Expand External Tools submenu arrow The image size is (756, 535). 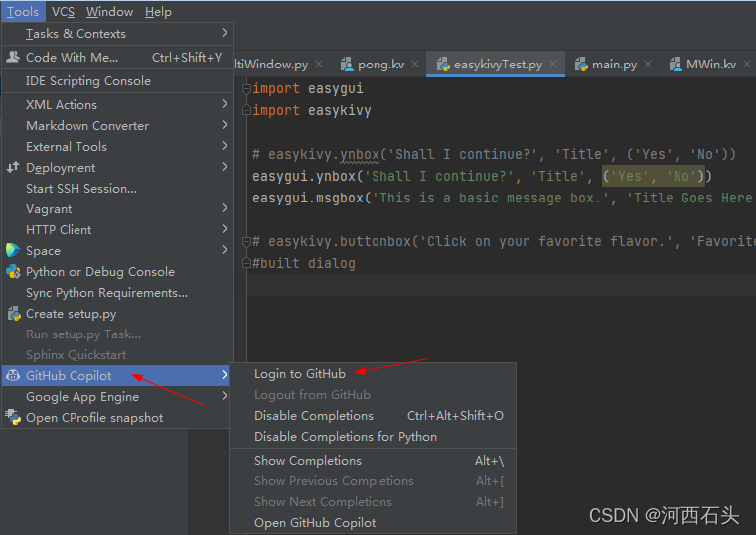coord(225,146)
